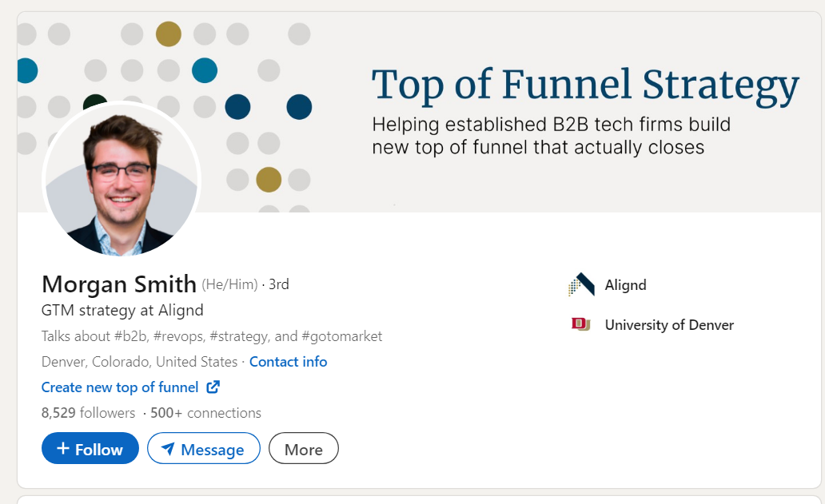Screen dimensions: 825x504
Task: Open Contact info
Action: tap(288, 362)
